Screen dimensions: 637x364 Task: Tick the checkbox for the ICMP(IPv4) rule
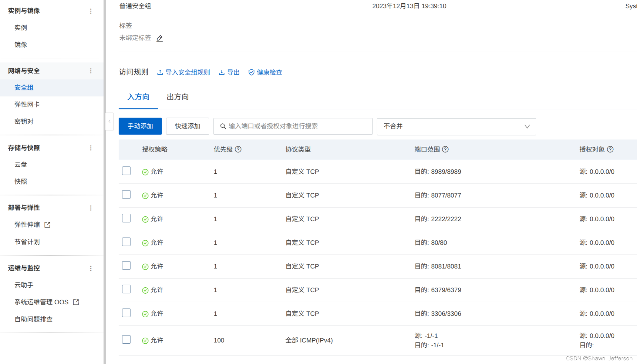[126, 339]
